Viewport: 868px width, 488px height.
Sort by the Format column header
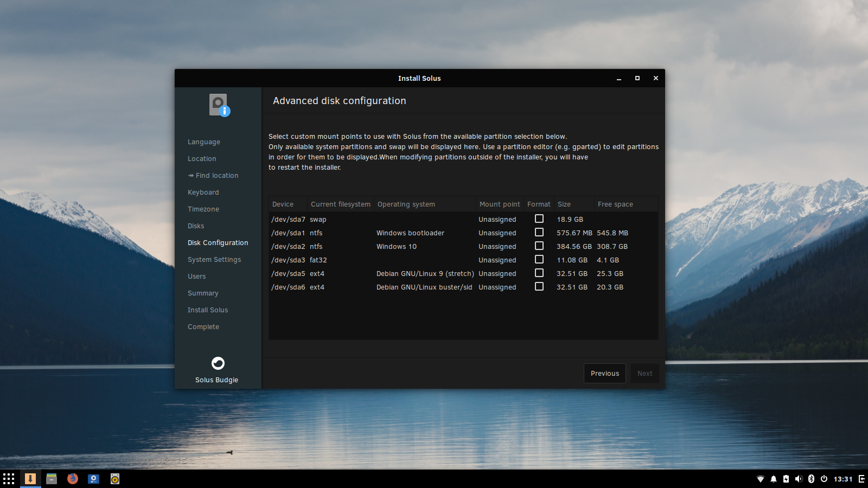[539, 204]
